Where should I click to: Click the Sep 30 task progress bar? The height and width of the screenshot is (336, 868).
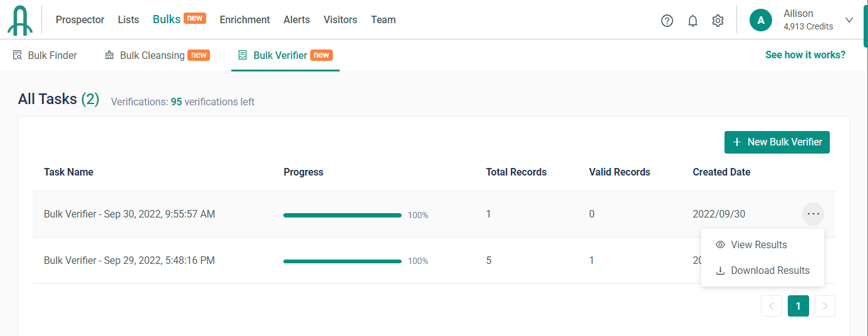pyautogui.click(x=342, y=215)
